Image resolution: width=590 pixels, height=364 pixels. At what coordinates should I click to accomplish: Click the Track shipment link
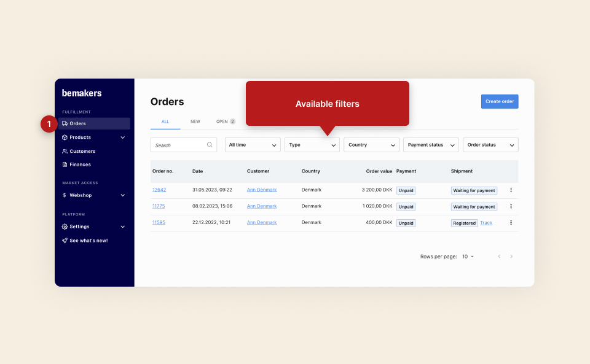coord(486,223)
